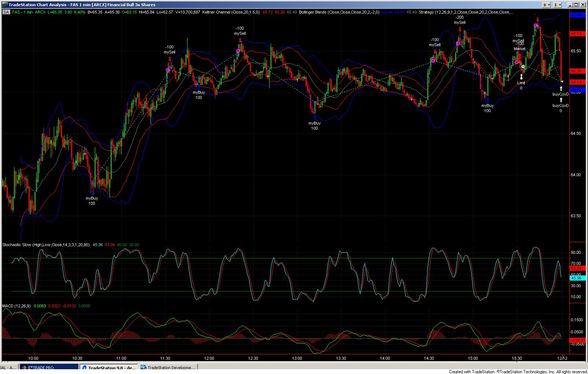The height and width of the screenshot is (374, 588).
Task: Click the mySell -100 marker near 12:20
Action: click(240, 31)
